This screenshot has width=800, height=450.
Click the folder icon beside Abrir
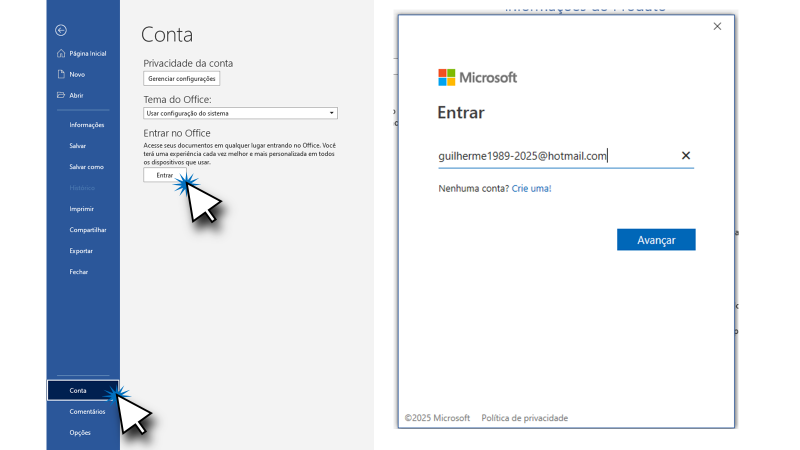[x=61, y=95]
